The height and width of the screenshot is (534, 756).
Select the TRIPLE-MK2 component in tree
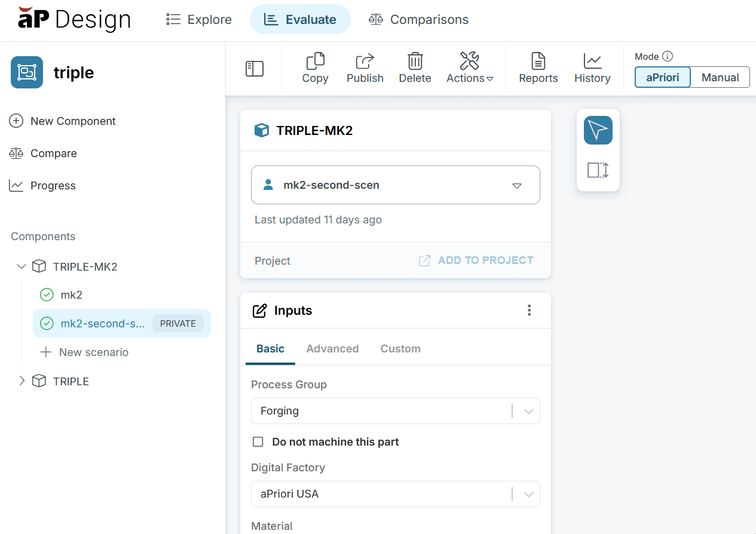click(x=85, y=266)
